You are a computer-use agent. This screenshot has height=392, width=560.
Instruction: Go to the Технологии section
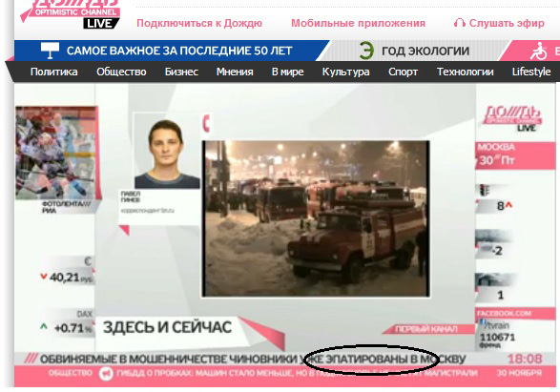click(x=465, y=72)
